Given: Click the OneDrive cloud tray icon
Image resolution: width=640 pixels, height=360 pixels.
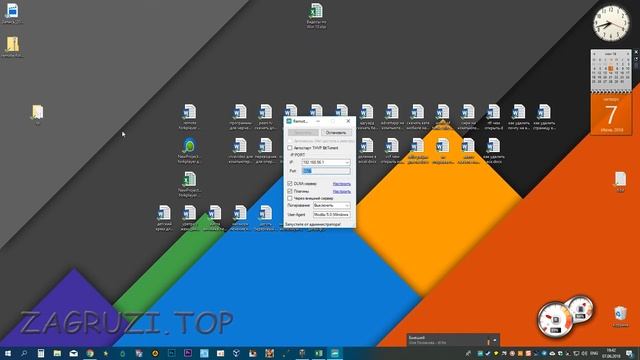Looking at the screenshot, I should click(552, 353).
